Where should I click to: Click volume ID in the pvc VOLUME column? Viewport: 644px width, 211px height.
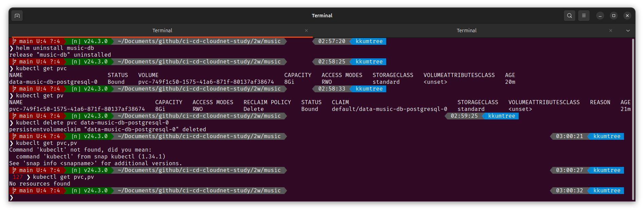click(206, 82)
